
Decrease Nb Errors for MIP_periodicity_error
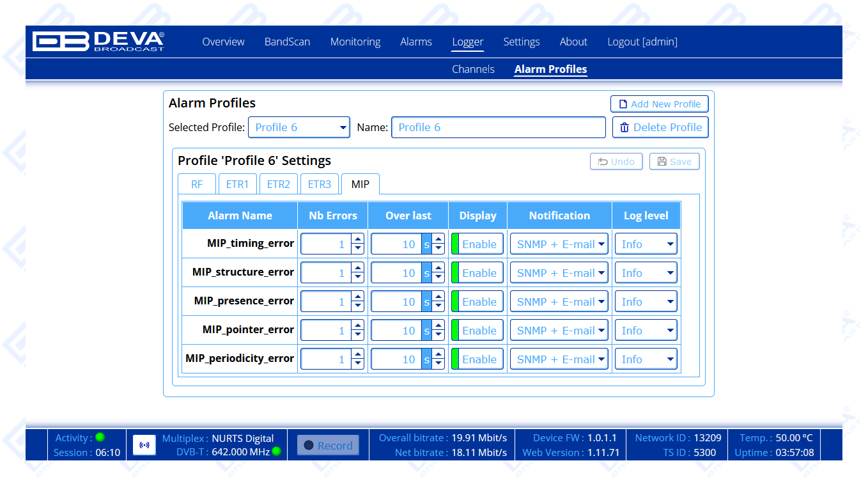click(358, 364)
